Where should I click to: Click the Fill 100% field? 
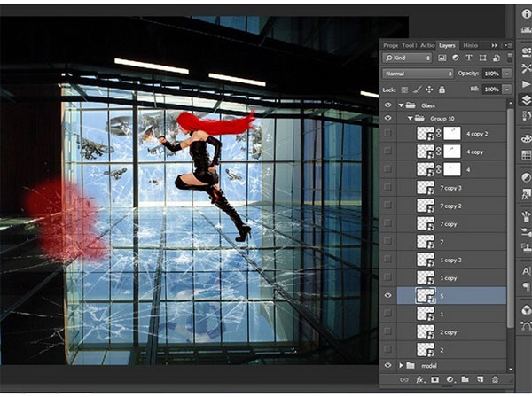(491, 90)
